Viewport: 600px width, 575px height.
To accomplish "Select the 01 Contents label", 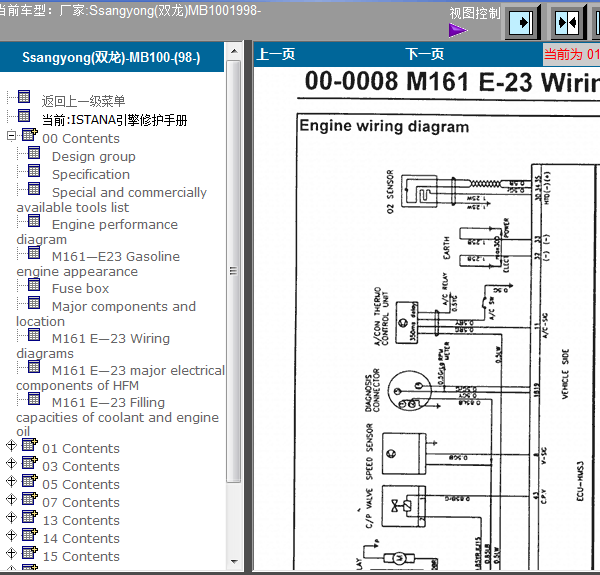I will pyautogui.click(x=81, y=448).
